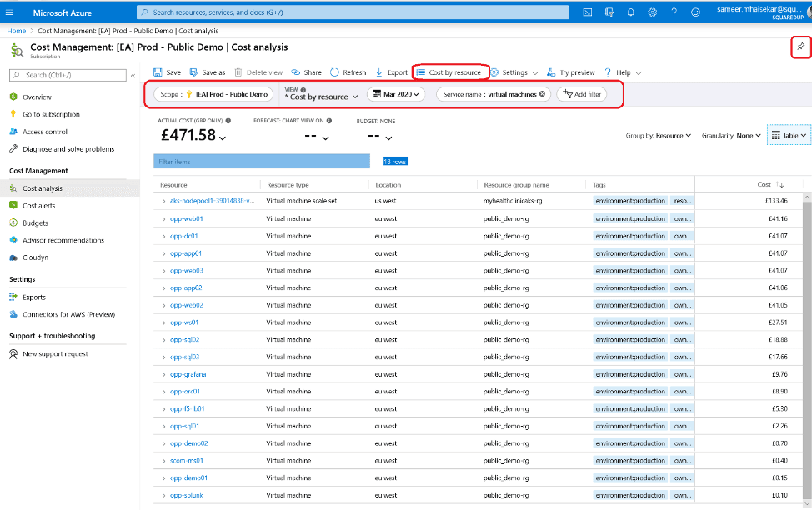Open Cloud Shell from top bar
The width and height of the screenshot is (812, 510).
tap(587, 12)
